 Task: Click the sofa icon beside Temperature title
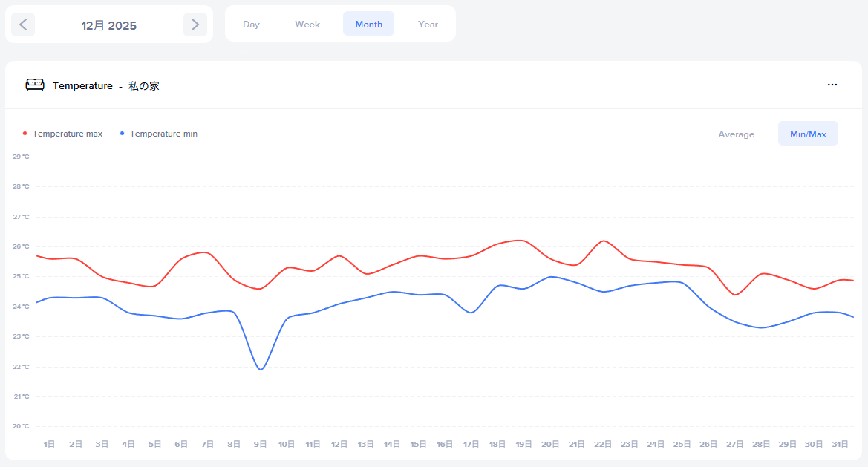pos(35,85)
